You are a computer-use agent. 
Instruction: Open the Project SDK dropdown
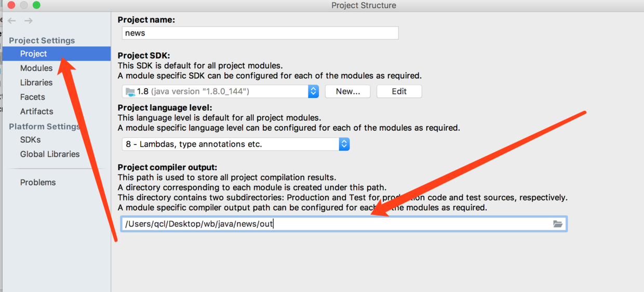tap(313, 91)
